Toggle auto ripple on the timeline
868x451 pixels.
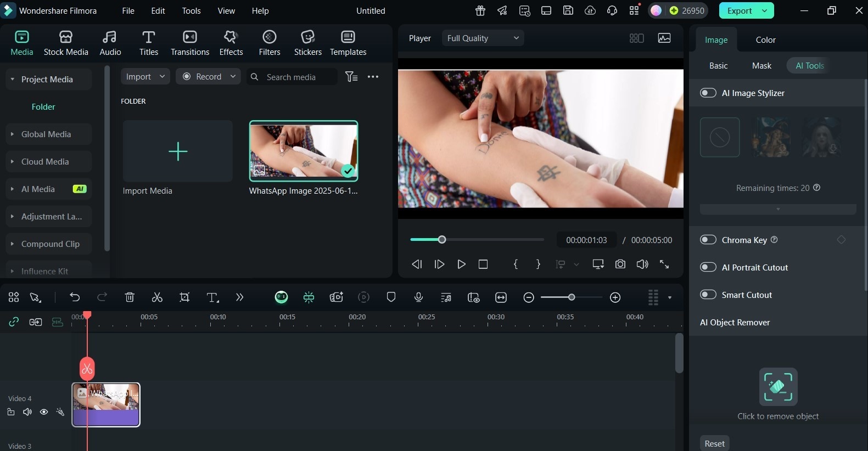[x=36, y=322]
